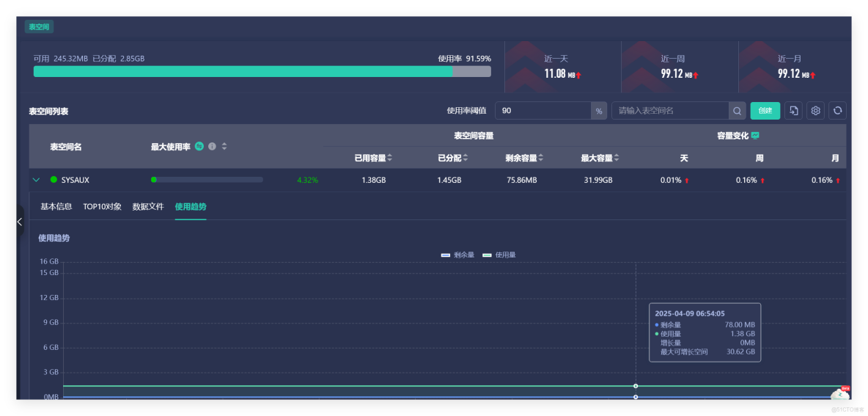Click the red up arrow in 近一月 card
This screenshot has width=868, height=416.
click(x=812, y=76)
